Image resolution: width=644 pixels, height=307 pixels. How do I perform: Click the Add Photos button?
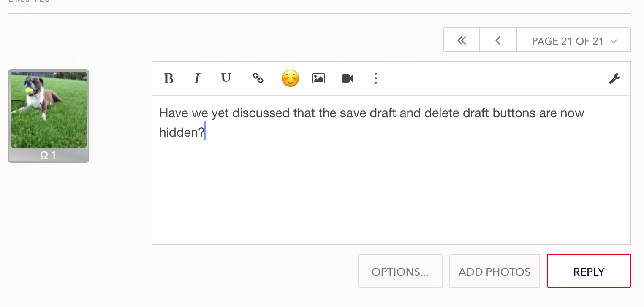point(495,272)
